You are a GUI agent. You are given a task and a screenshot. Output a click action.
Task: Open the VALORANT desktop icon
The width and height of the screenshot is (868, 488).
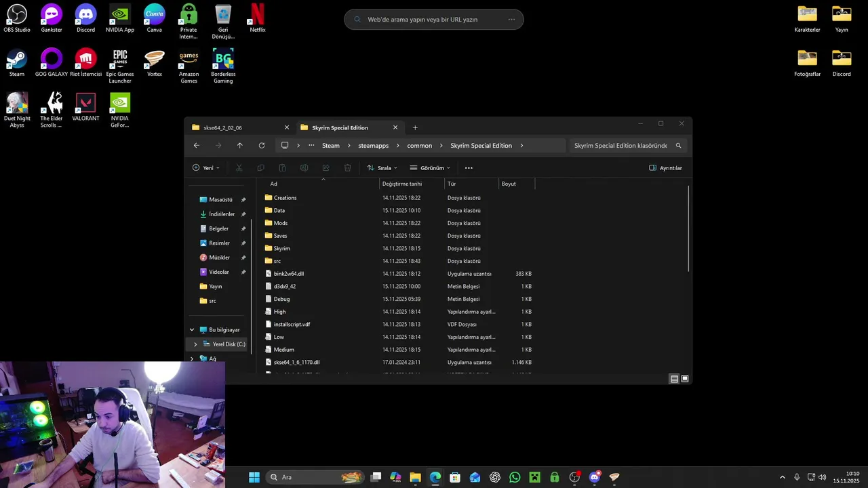click(x=85, y=106)
